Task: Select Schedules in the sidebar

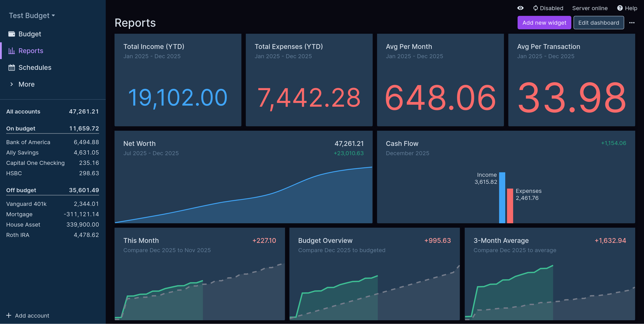Action: click(x=35, y=67)
